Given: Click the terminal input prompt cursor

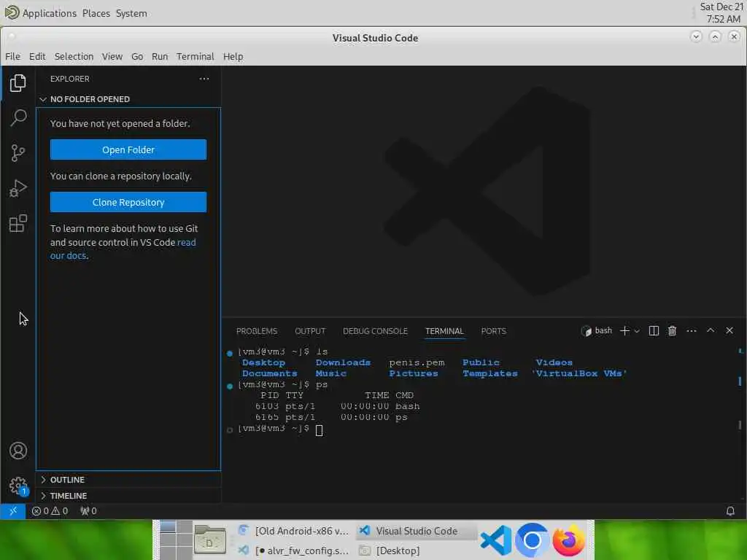Looking at the screenshot, I should pos(320,430).
